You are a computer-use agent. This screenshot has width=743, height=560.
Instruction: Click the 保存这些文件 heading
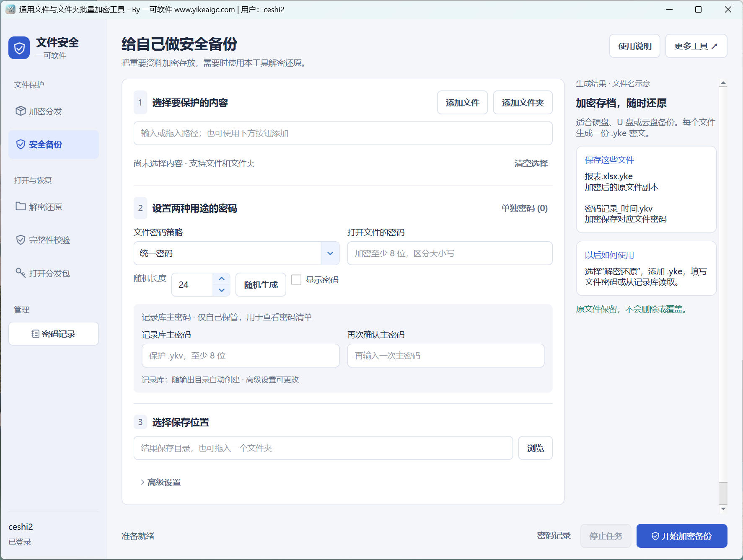tap(609, 160)
